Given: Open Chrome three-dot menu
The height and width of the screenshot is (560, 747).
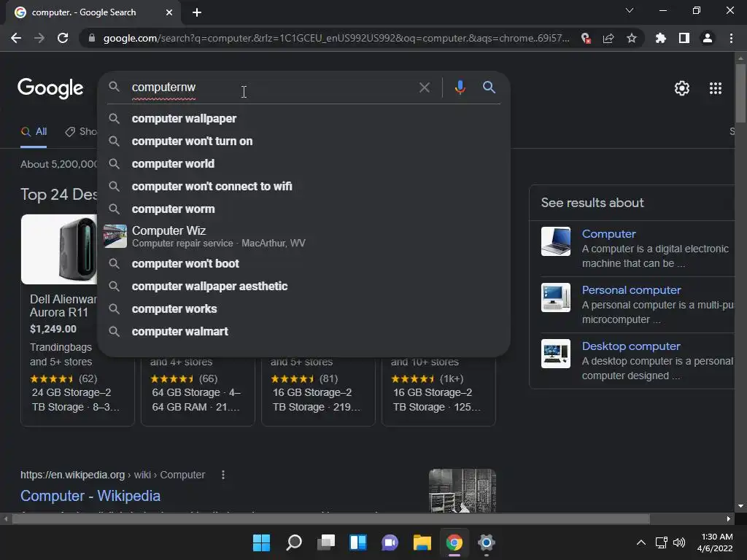Looking at the screenshot, I should coord(731,38).
